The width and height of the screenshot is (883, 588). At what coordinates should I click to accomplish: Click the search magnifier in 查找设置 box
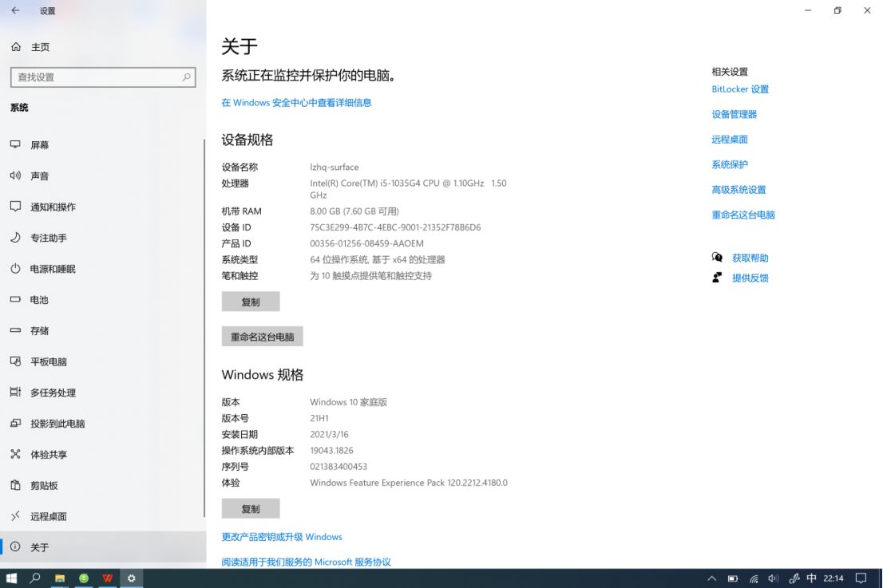[x=186, y=77]
